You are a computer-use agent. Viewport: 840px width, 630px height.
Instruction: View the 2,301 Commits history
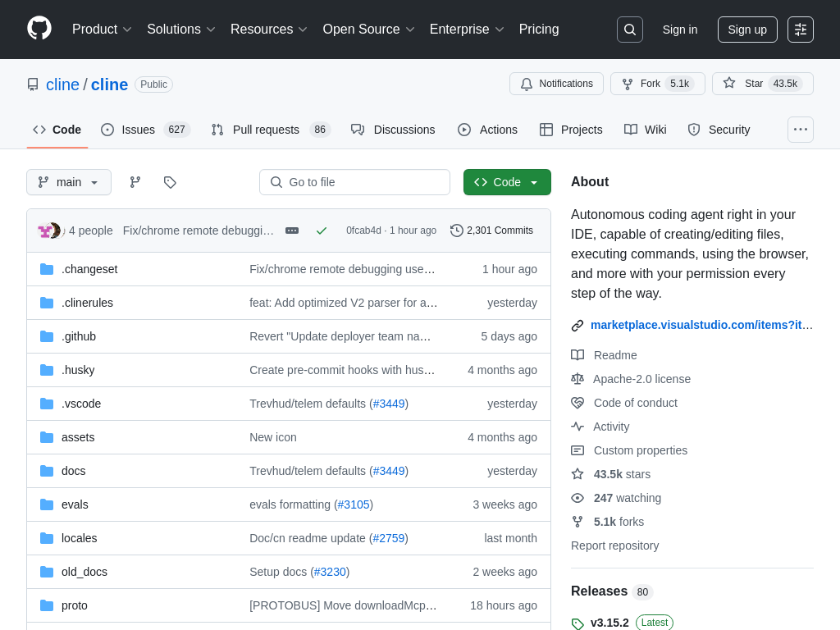coord(491,231)
